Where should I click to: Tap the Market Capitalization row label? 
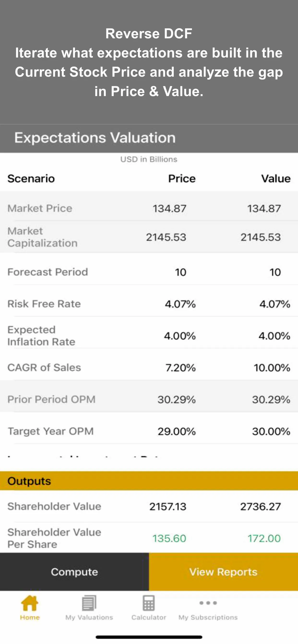42,237
